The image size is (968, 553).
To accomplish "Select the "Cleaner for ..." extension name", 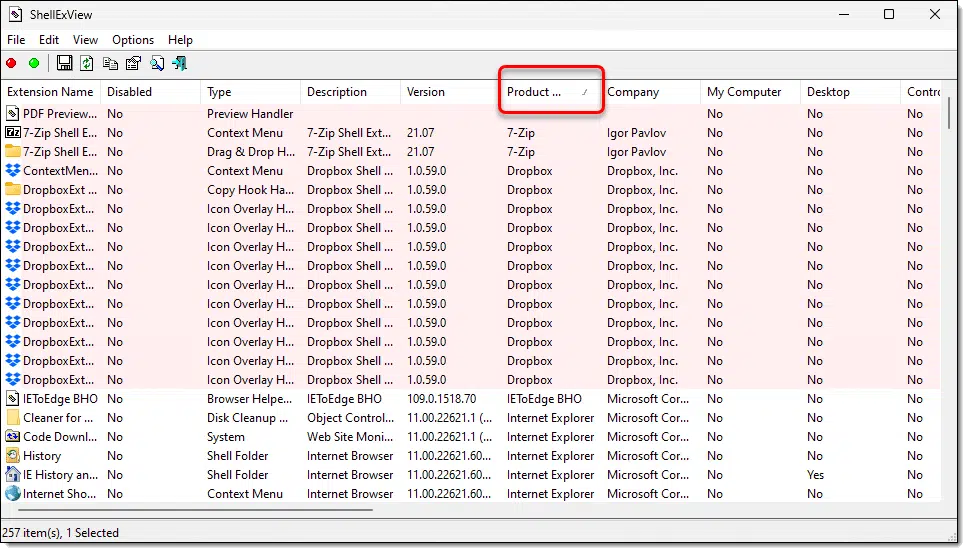I will point(58,418).
